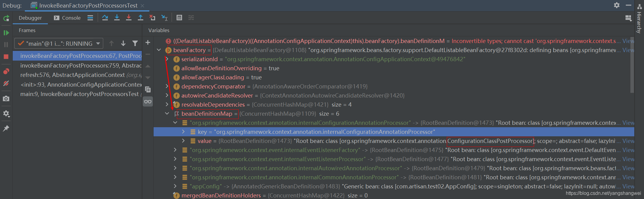Click View link on beanFactory row
The image size is (644, 199).
[628, 50]
